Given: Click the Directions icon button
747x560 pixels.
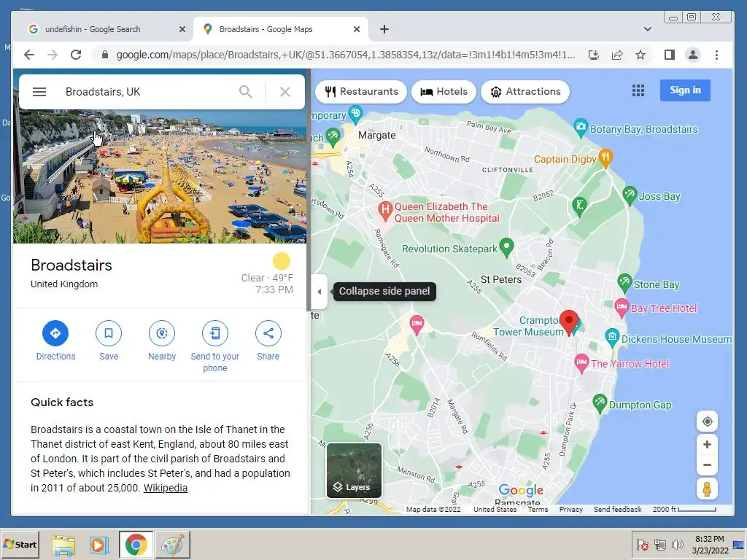Looking at the screenshot, I should [x=55, y=333].
